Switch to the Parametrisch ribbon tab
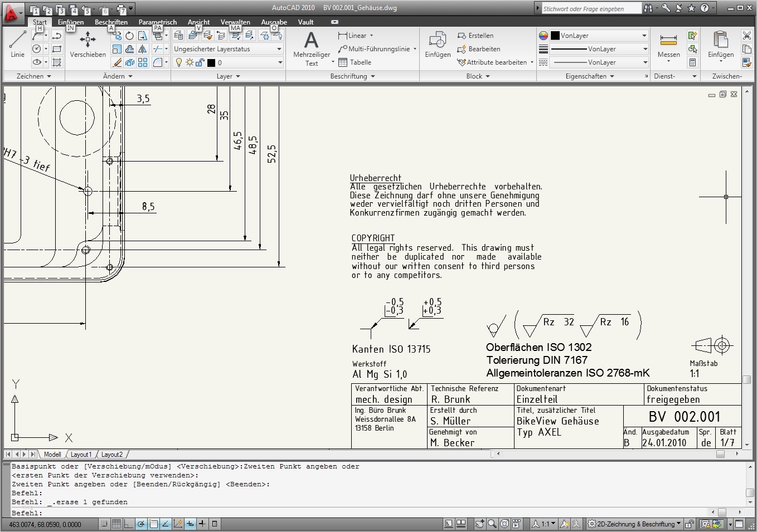This screenshot has width=757, height=532. 157,22
